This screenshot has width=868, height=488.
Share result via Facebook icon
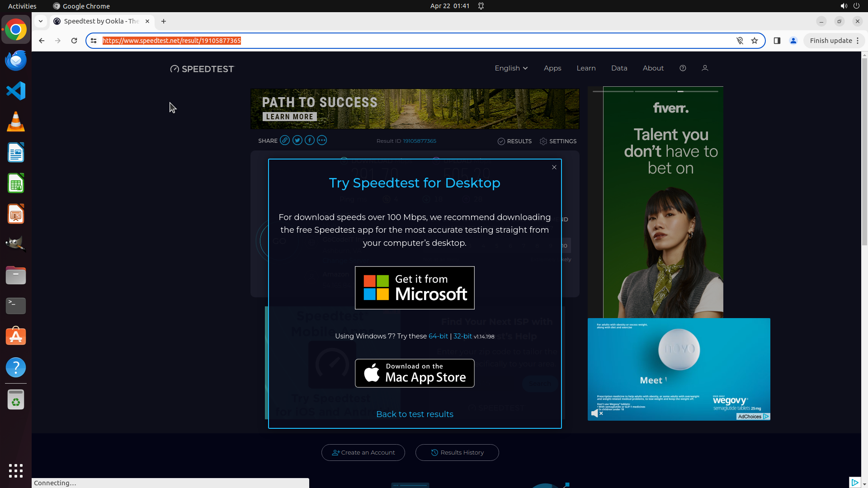[310, 141]
